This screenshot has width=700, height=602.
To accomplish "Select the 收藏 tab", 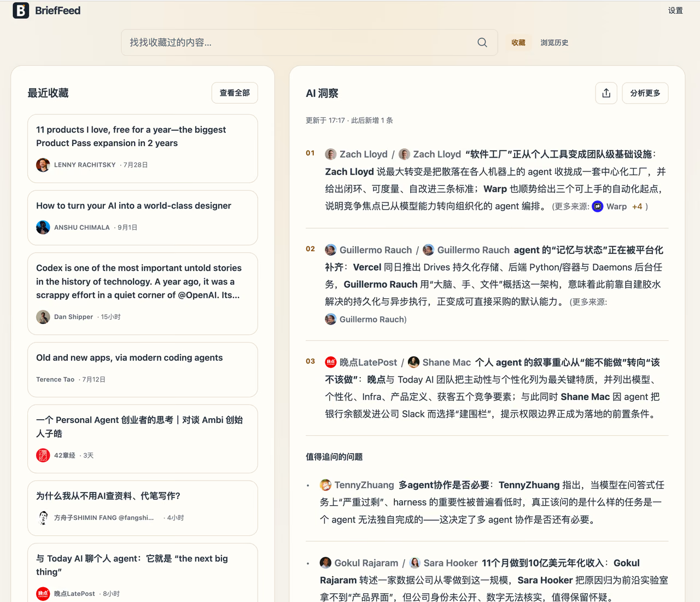I will pyautogui.click(x=518, y=43).
